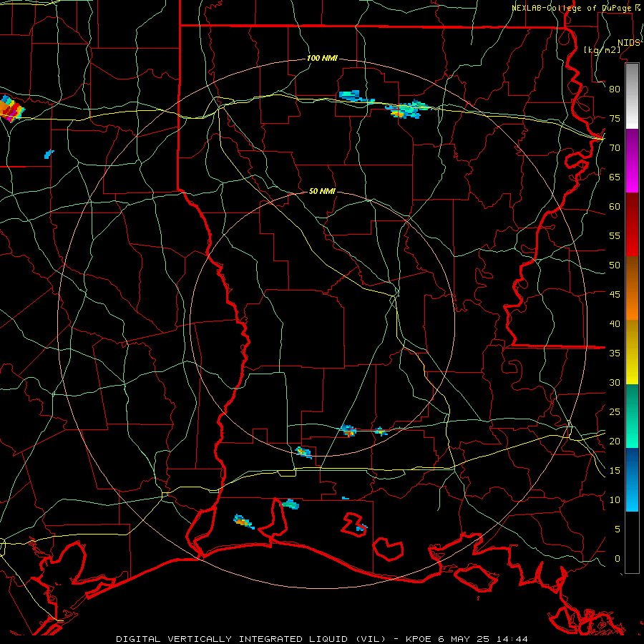Click the [kg/m2] units label
Screen dimensions: 644x644
tap(602, 50)
